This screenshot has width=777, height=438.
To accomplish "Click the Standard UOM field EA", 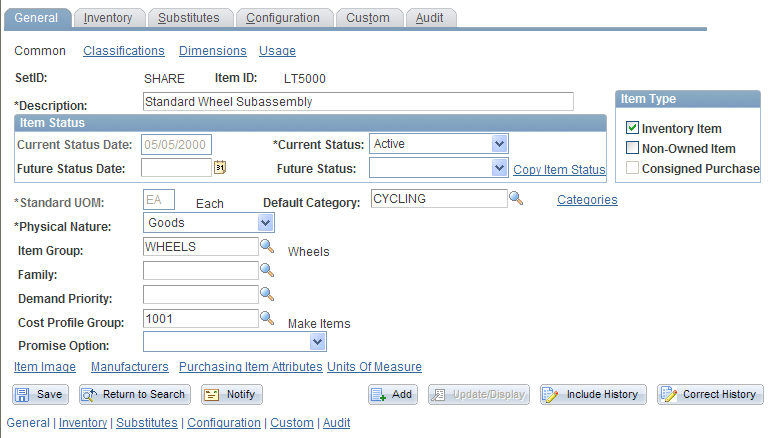I will pos(159,199).
